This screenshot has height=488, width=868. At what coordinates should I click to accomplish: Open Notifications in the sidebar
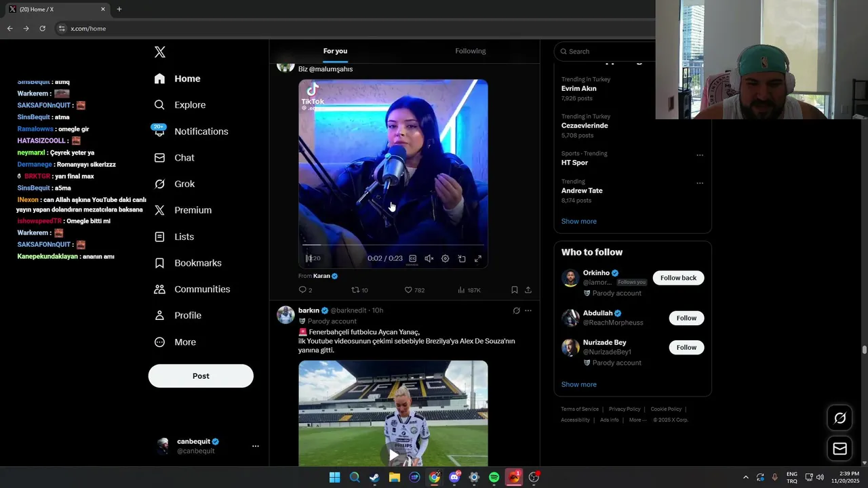[191, 131]
